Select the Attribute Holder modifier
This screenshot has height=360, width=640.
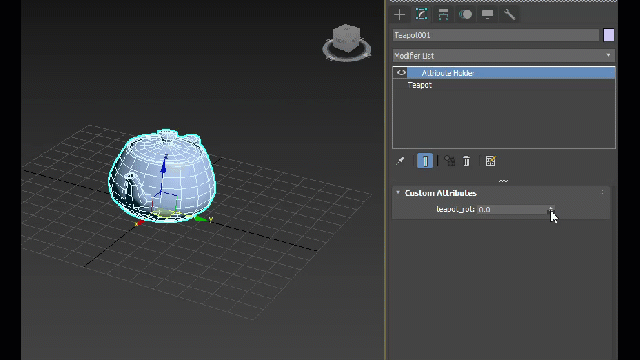[511, 73]
